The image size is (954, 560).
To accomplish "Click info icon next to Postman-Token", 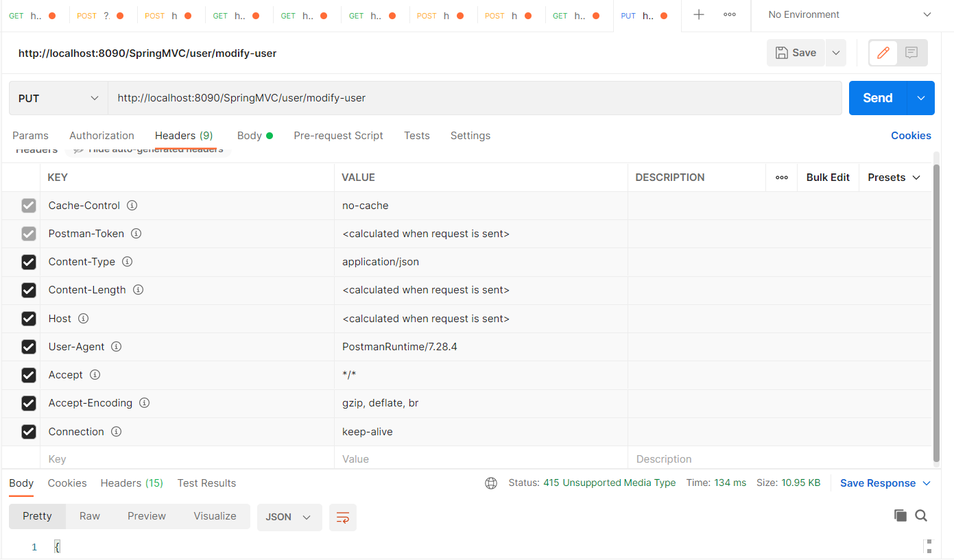I will click(136, 234).
